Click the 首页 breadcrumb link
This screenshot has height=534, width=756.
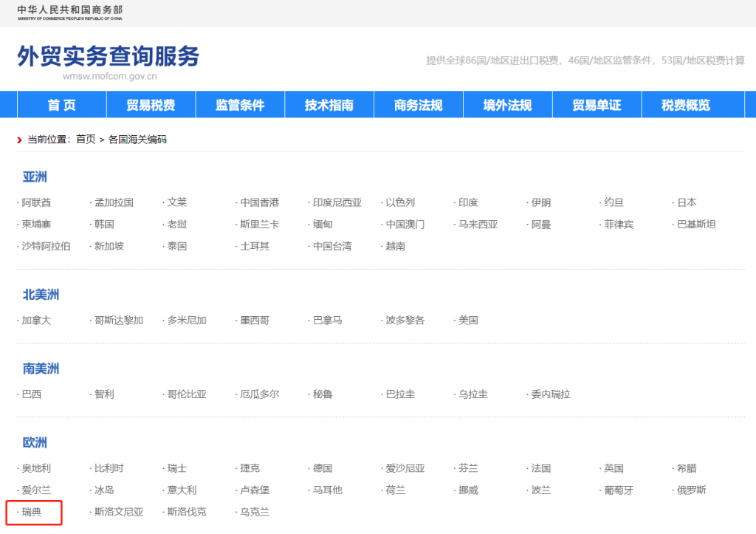[86, 140]
